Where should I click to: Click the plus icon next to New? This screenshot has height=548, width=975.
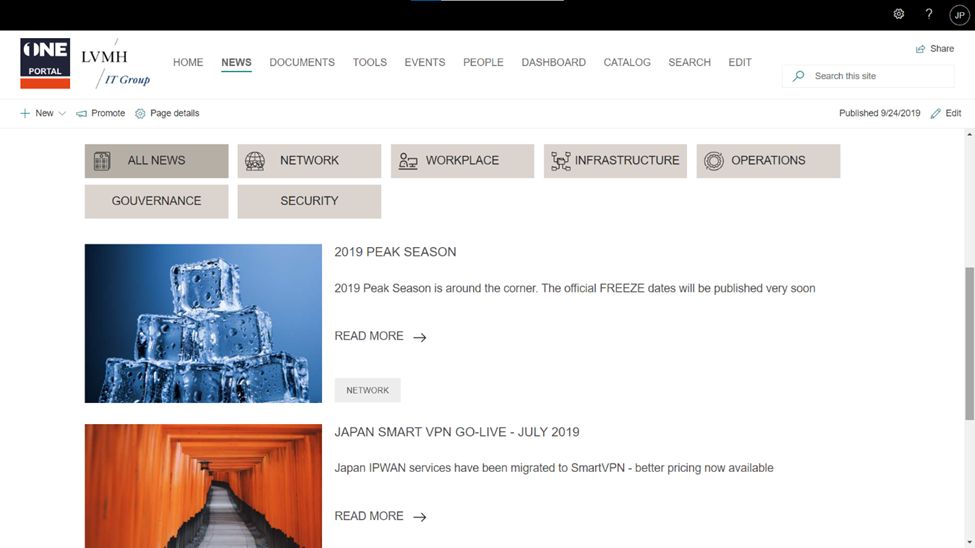click(25, 113)
